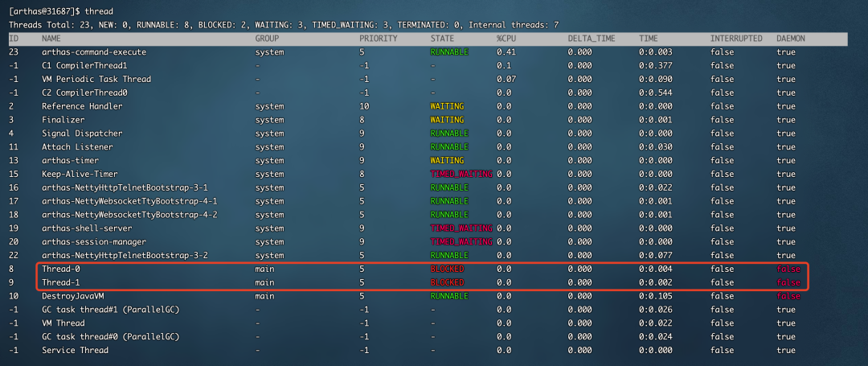Select the Service Thread name
868x366 pixels.
(x=76, y=350)
